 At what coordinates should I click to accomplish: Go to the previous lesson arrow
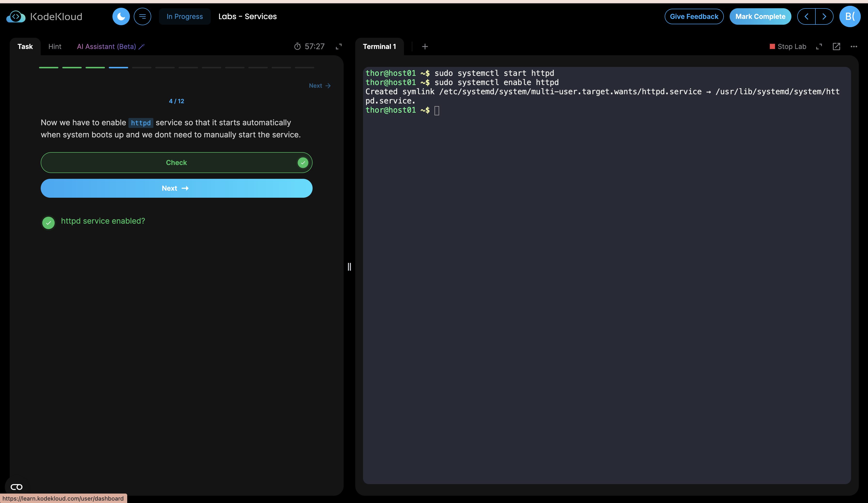806,16
